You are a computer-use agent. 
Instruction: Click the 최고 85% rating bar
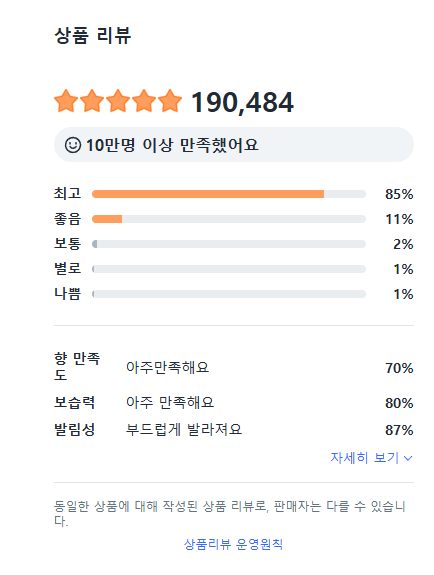pos(229,194)
